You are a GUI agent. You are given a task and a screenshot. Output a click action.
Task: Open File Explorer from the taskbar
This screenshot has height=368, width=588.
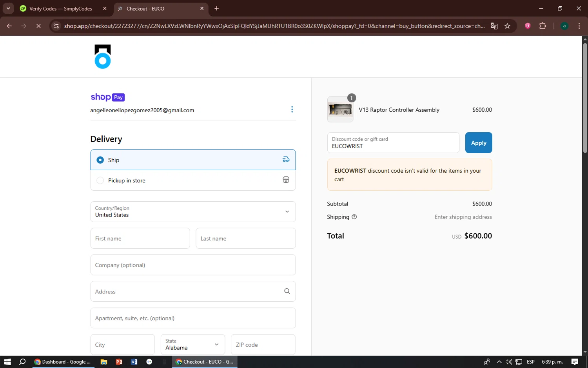point(104,362)
